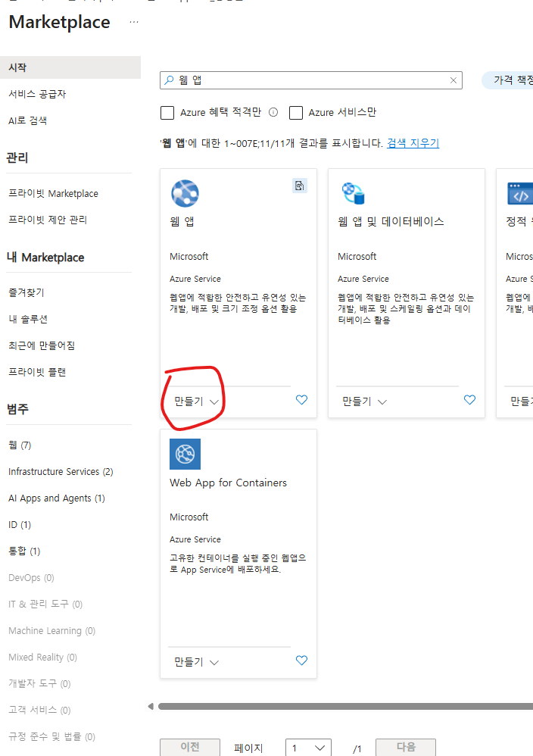Open 프라이빗 제안 관리 menu item

pyautogui.click(x=48, y=220)
